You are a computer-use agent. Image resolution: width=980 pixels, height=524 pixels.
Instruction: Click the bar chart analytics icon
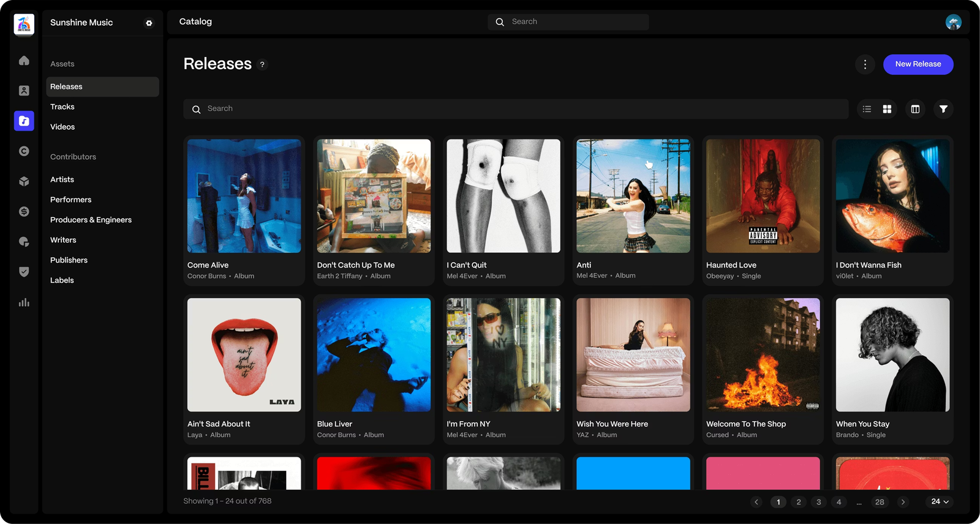tap(24, 302)
